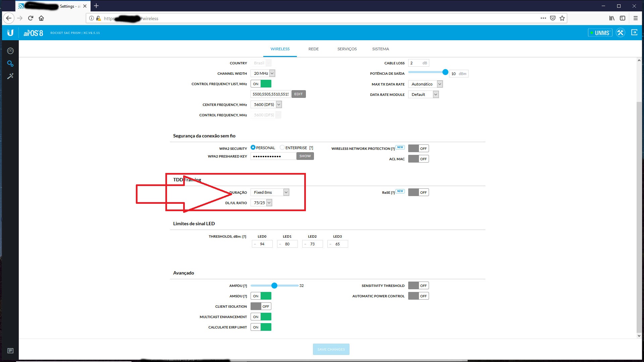The image size is (644, 362).
Task: Turn on Client Isolation toggle
Action: tap(261, 306)
